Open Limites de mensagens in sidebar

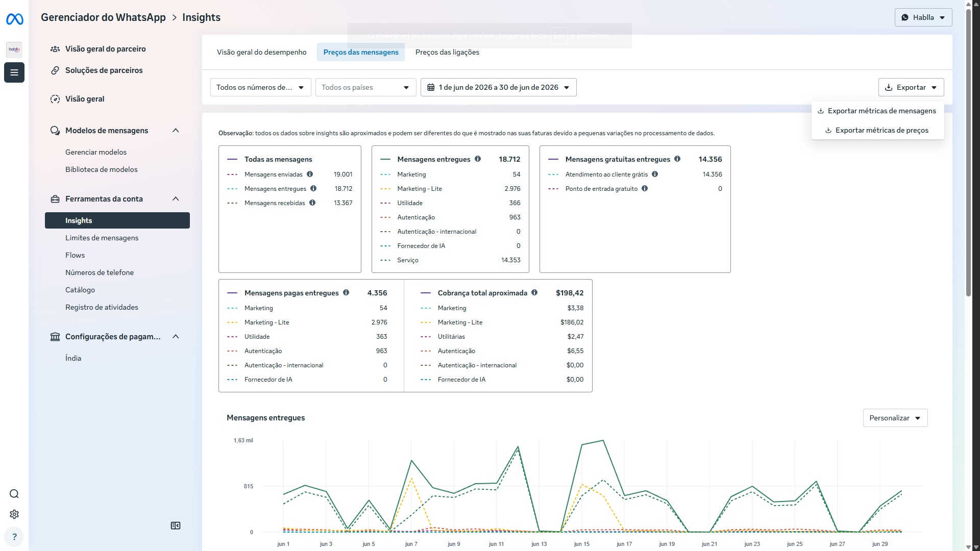(x=102, y=238)
